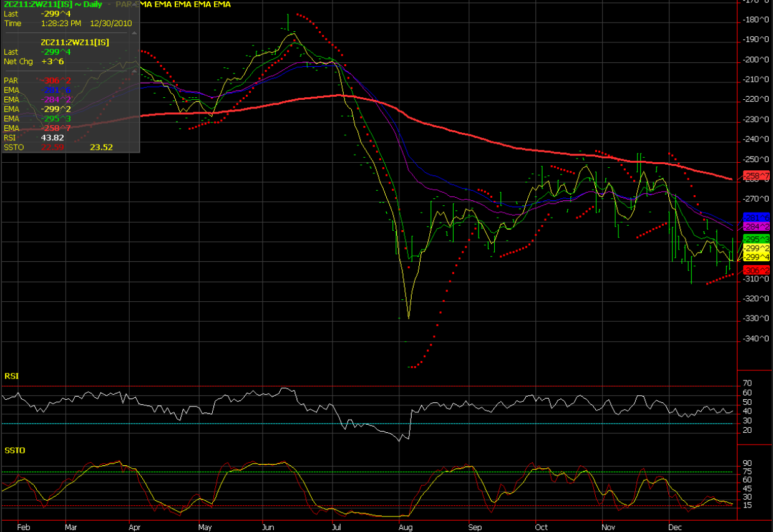
Task: Toggle the PAR indicator row in the legend
Action: click(x=9, y=80)
